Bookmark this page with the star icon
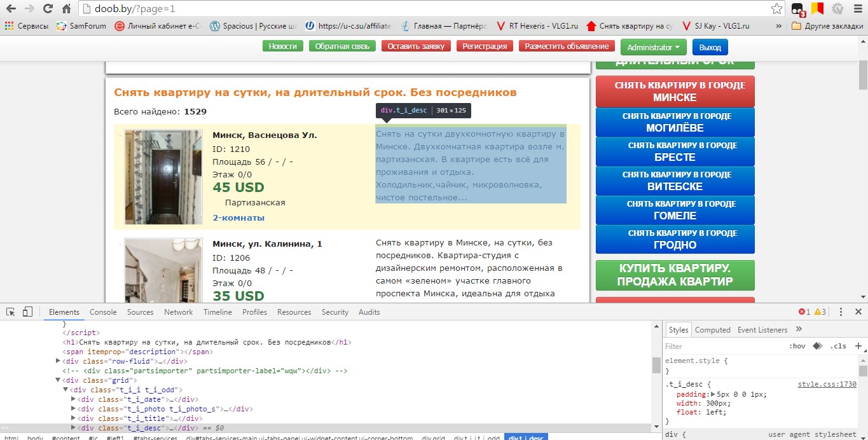The image size is (868, 440). pyautogui.click(x=776, y=9)
